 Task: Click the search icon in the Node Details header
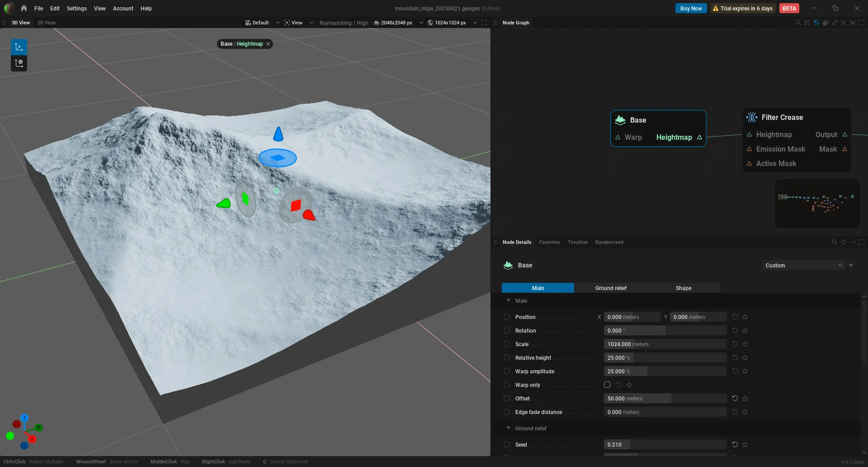tap(834, 242)
